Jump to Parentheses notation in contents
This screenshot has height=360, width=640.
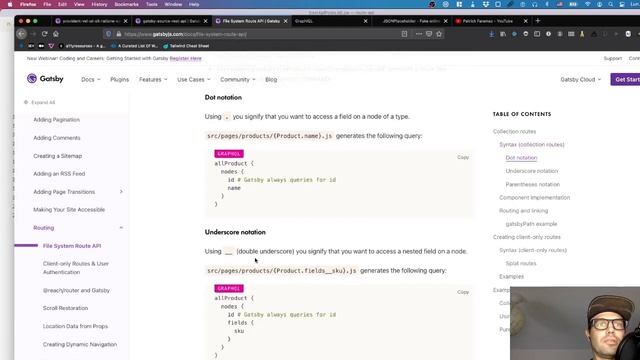coord(533,184)
